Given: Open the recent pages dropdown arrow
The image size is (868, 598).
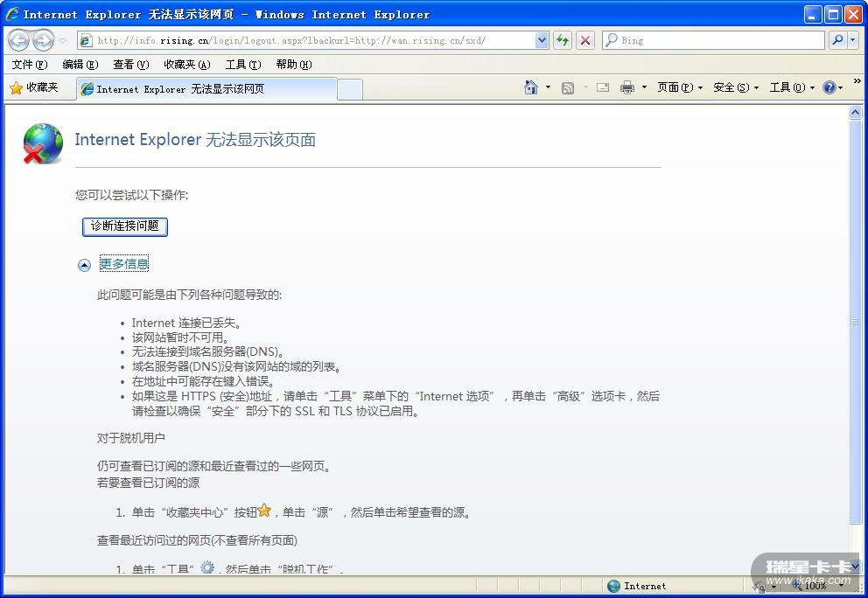Looking at the screenshot, I should tap(62, 40).
